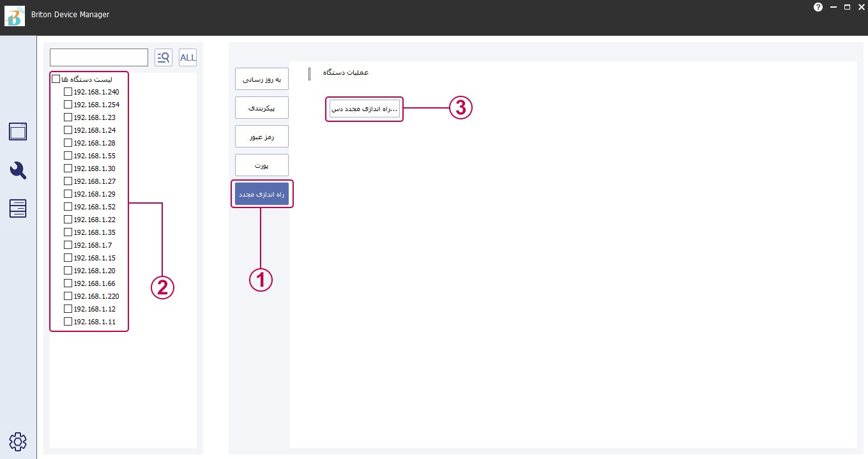Click the help question mark icon

coord(818,7)
